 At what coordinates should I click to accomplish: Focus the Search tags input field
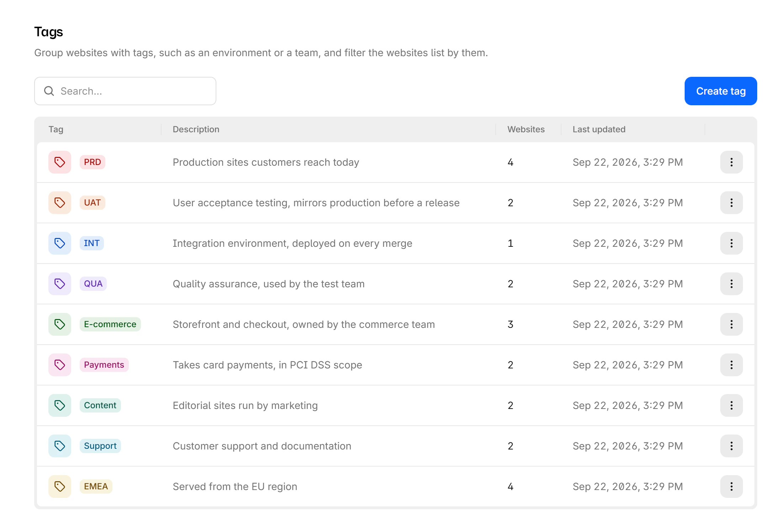125,91
